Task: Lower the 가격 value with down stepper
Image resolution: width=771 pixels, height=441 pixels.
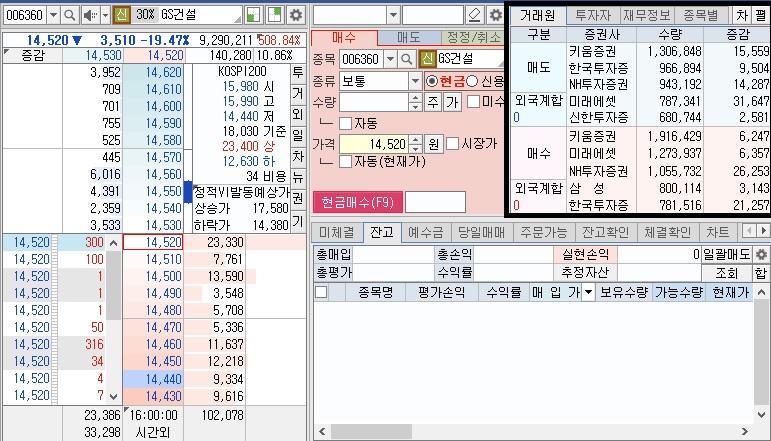Action: coord(415,148)
